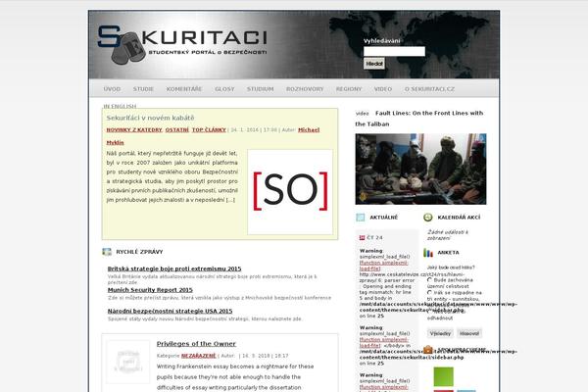Select STUDIUM in navigation bar
The image size is (588, 392).
tap(261, 89)
